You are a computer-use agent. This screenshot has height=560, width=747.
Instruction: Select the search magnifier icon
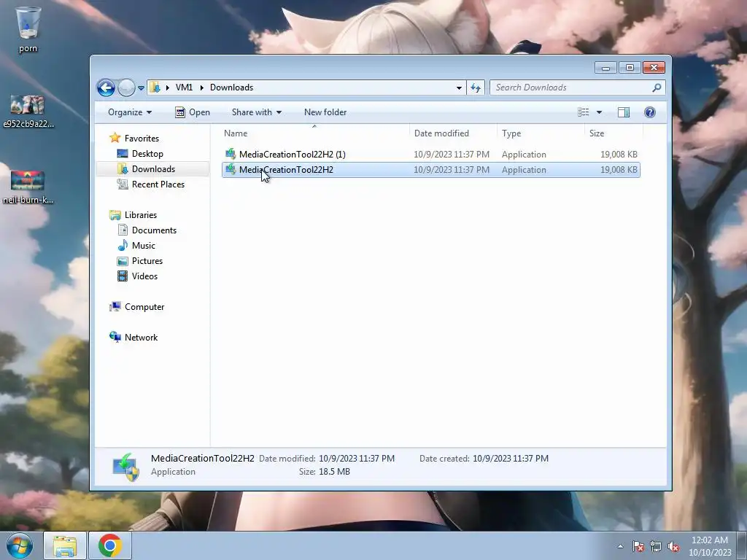[657, 87]
